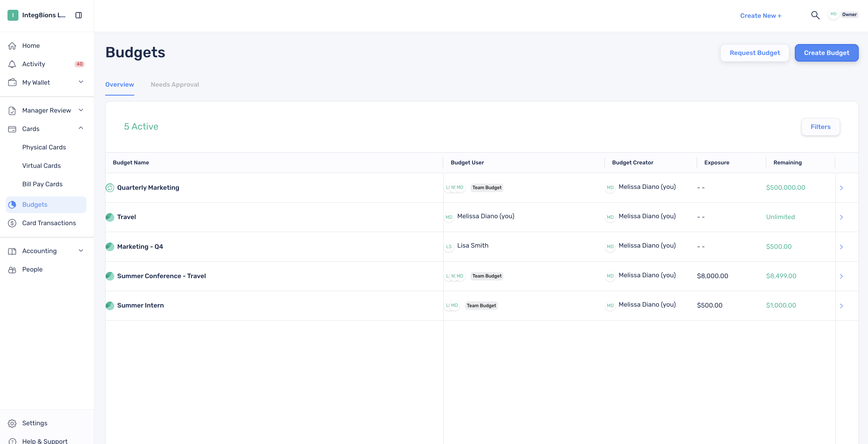This screenshot has width=868, height=444.
Task: Click the 5 Active count label
Action: click(141, 127)
